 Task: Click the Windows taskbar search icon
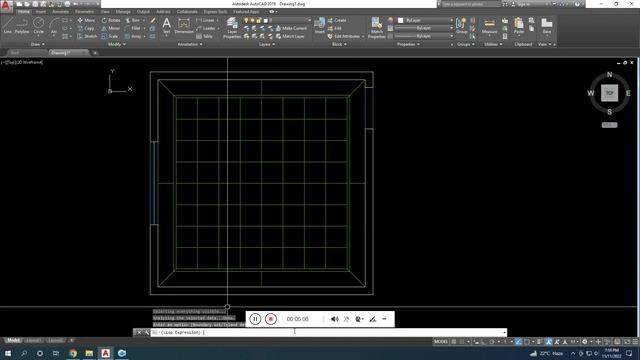coord(24,353)
